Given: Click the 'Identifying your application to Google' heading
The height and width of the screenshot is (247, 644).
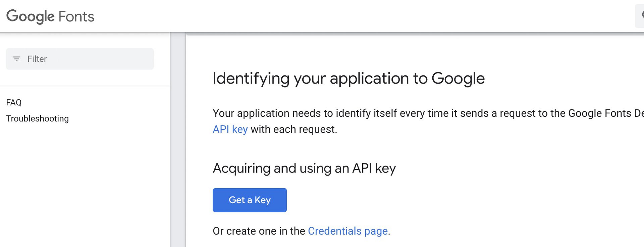Looking at the screenshot, I should point(348,79).
